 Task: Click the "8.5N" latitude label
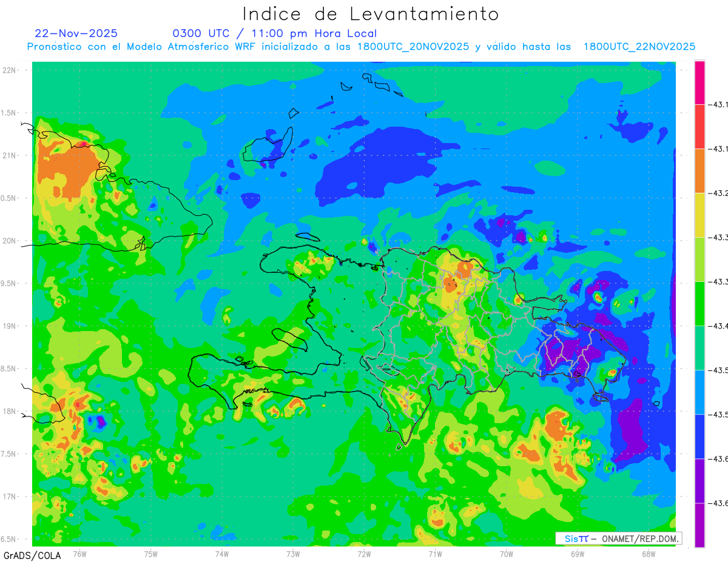click(8, 369)
